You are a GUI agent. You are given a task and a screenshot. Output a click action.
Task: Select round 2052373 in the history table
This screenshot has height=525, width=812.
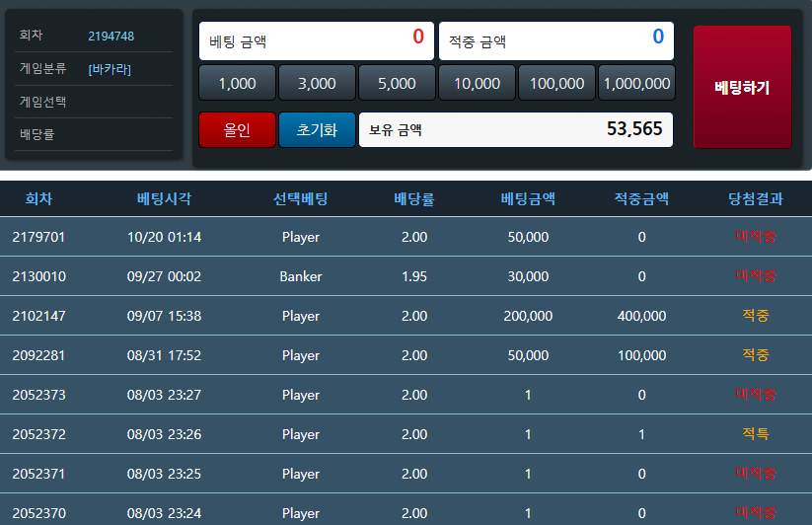38,395
